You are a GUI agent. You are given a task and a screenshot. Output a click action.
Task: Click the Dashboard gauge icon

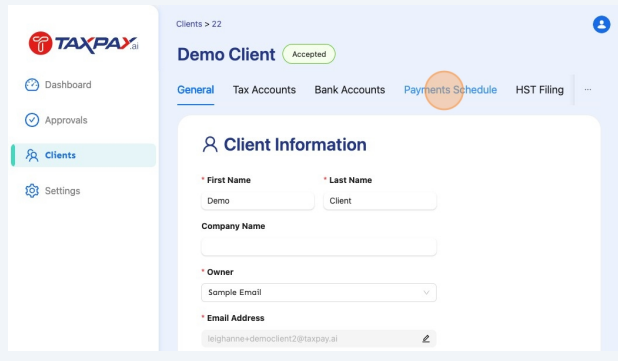[32, 85]
